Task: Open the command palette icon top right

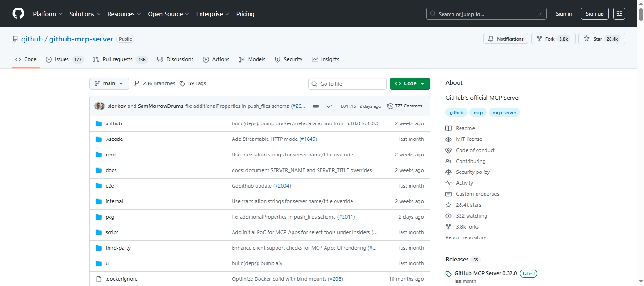Action: click(619, 14)
